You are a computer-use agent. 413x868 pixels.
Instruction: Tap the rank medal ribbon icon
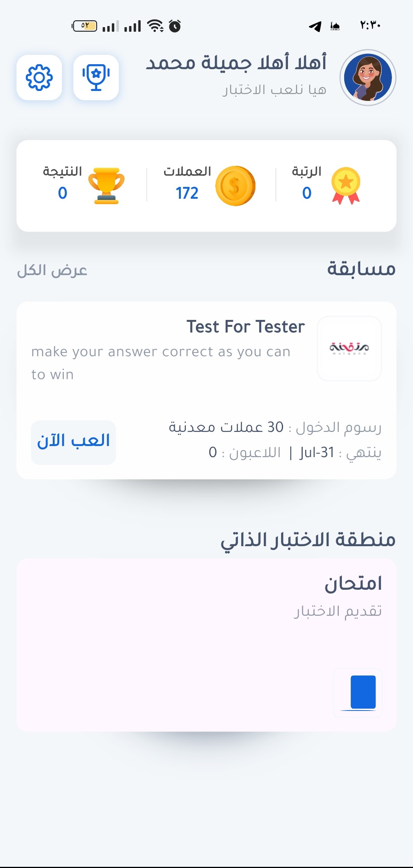tap(346, 186)
